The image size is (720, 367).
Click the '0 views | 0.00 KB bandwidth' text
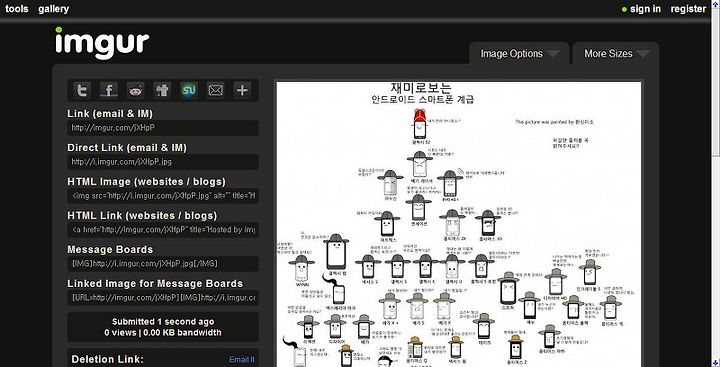pyautogui.click(x=163, y=333)
